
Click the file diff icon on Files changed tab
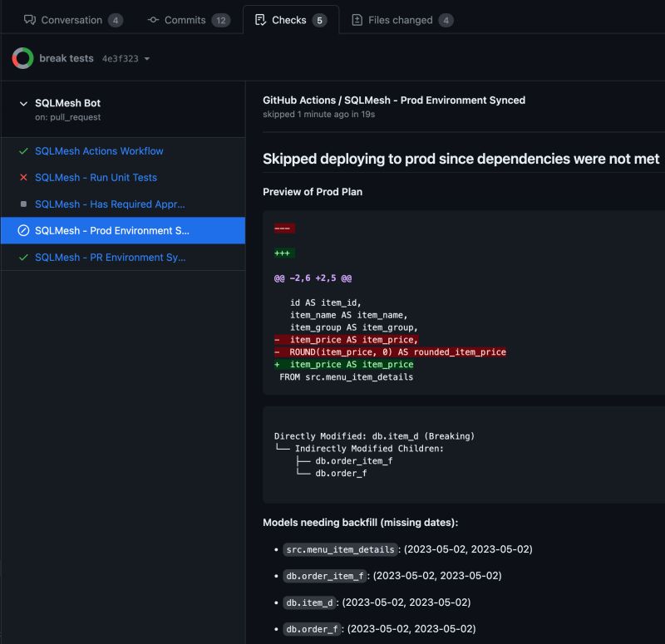[x=357, y=19]
